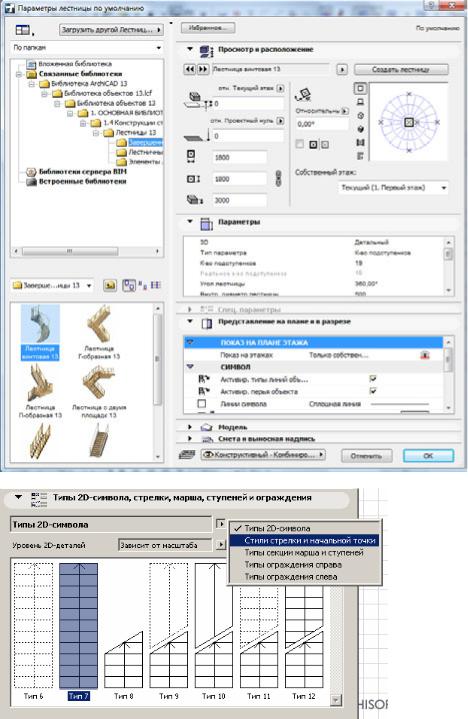Image resolution: width=468 pixels, height=719 pixels.
Task: Click Представление на плане и в разрезе icon
Action: 207,324
